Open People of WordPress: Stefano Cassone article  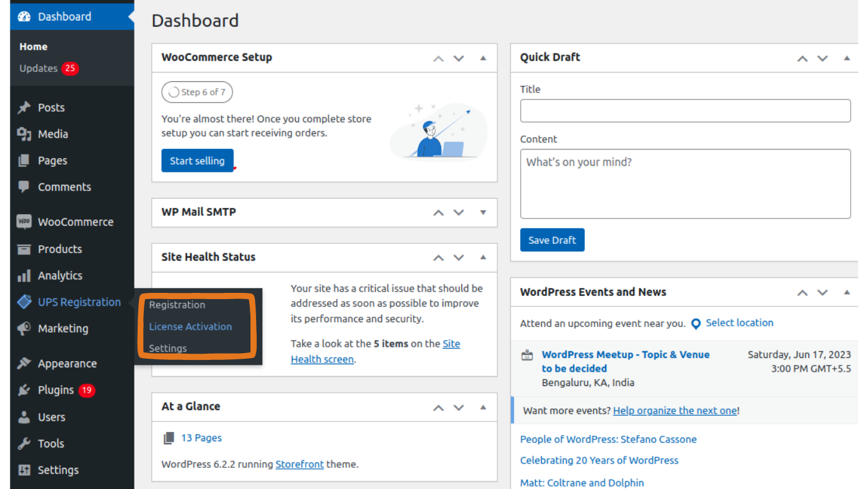click(608, 439)
